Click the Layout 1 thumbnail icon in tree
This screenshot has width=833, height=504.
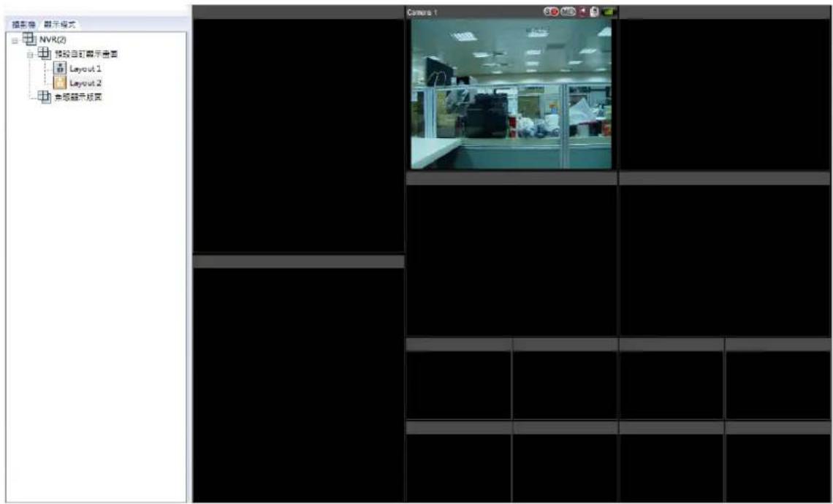tap(60, 69)
